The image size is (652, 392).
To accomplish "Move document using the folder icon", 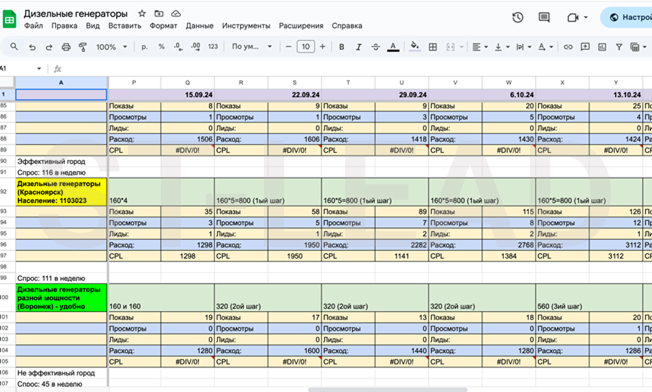I will (x=159, y=14).
